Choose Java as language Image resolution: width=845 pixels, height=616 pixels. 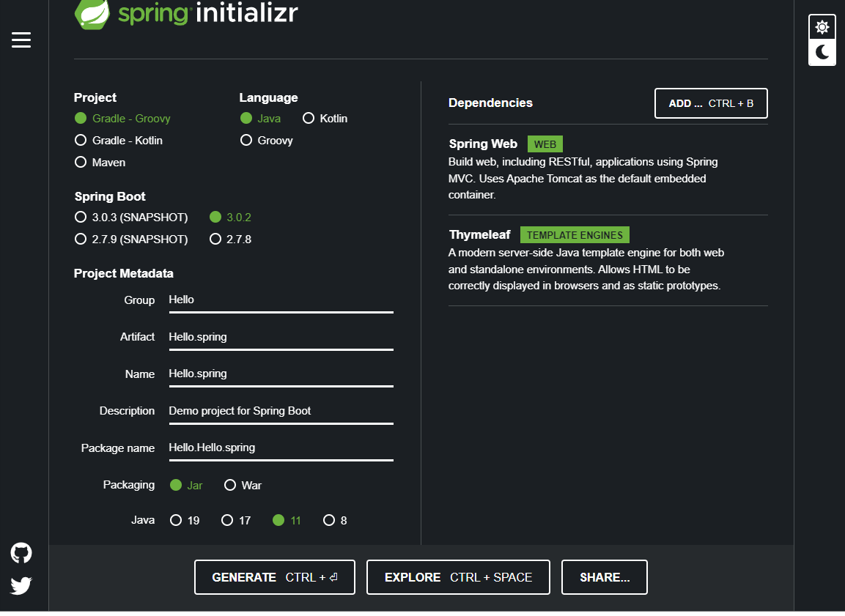click(x=260, y=119)
